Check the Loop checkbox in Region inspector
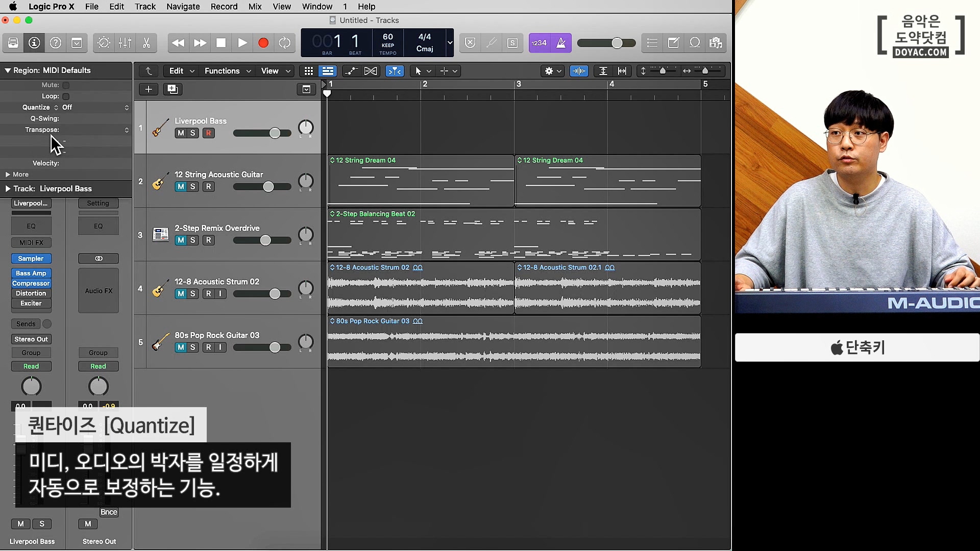This screenshot has height=551, width=980. pos(66,96)
